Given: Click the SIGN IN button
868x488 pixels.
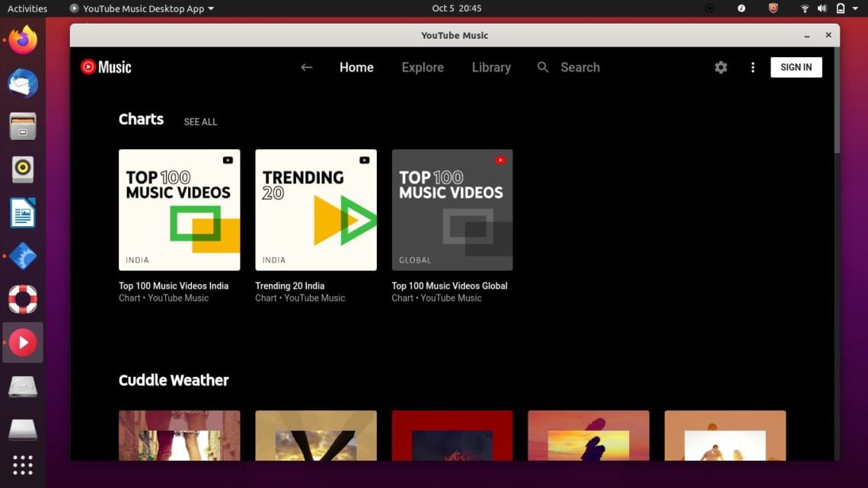Looking at the screenshot, I should pos(796,67).
